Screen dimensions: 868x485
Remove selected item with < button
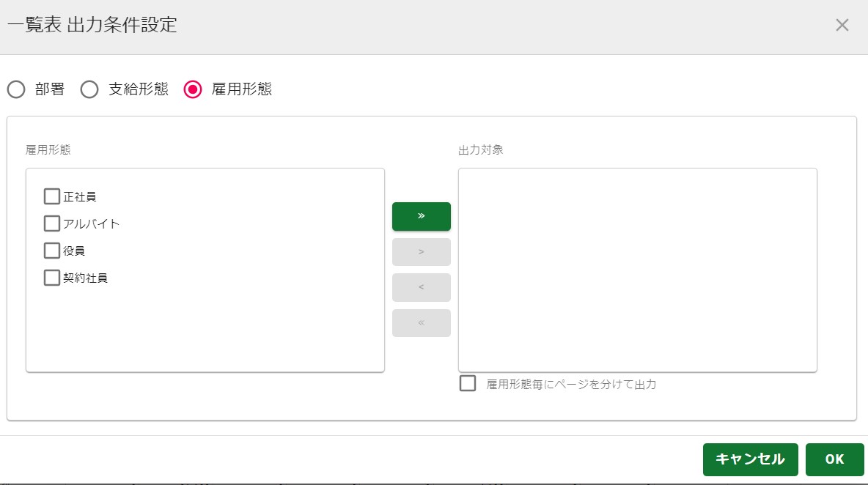[x=422, y=287]
